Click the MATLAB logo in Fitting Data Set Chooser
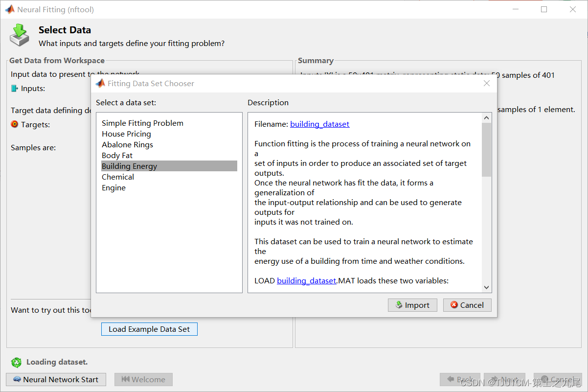This screenshot has width=588, height=392. click(100, 83)
